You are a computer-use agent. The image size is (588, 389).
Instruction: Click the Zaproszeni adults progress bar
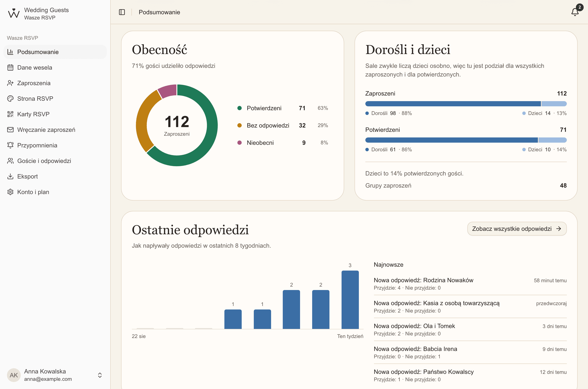[x=453, y=104]
